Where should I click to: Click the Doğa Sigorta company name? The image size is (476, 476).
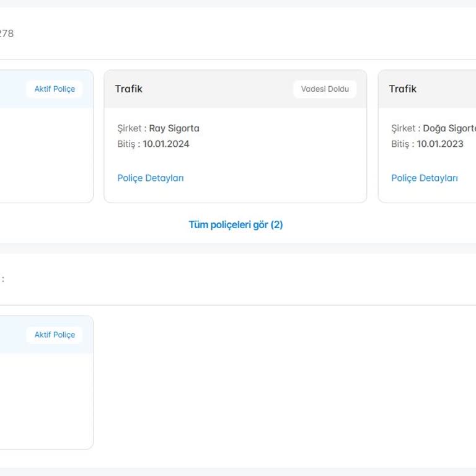click(449, 128)
